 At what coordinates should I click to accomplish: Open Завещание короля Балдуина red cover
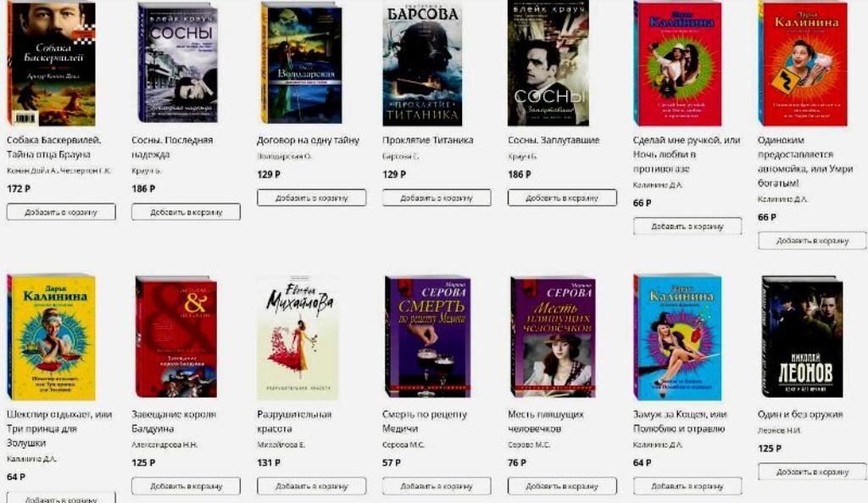(176, 336)
